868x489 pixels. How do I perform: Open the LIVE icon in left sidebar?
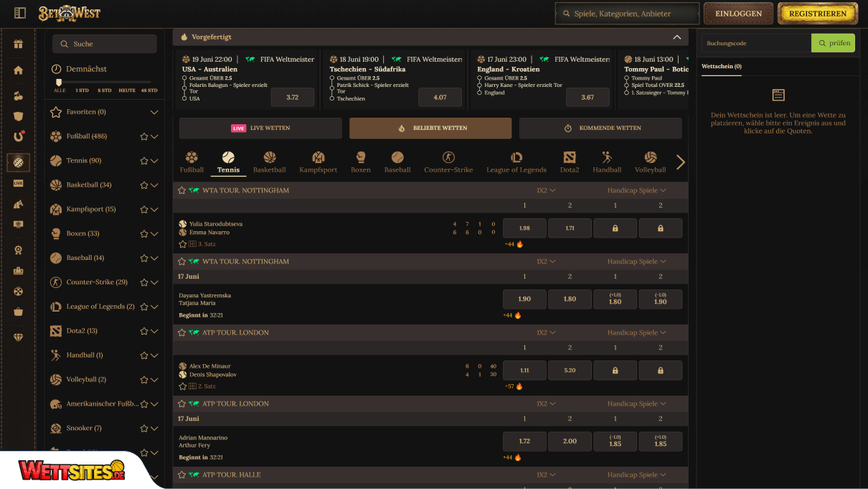tap(19, 183)
